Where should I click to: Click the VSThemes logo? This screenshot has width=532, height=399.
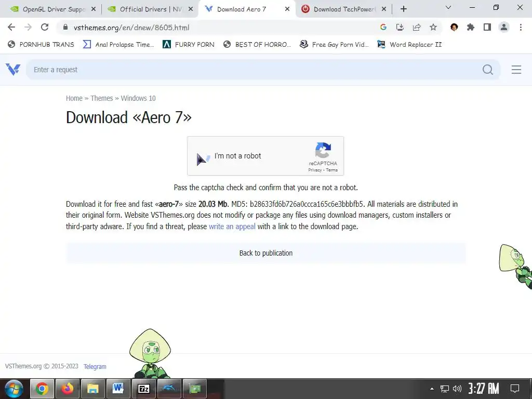click(13, 70)
